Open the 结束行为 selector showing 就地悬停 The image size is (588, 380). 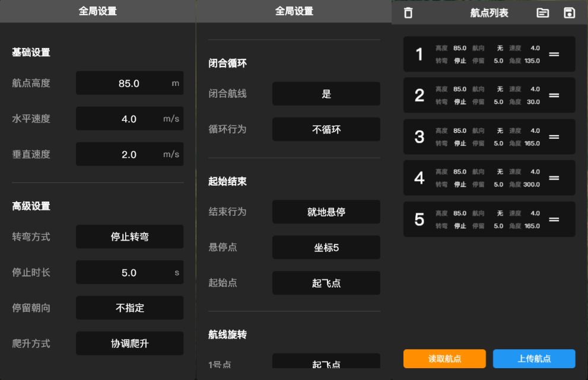pyautogui.click(x=326, y=212)
